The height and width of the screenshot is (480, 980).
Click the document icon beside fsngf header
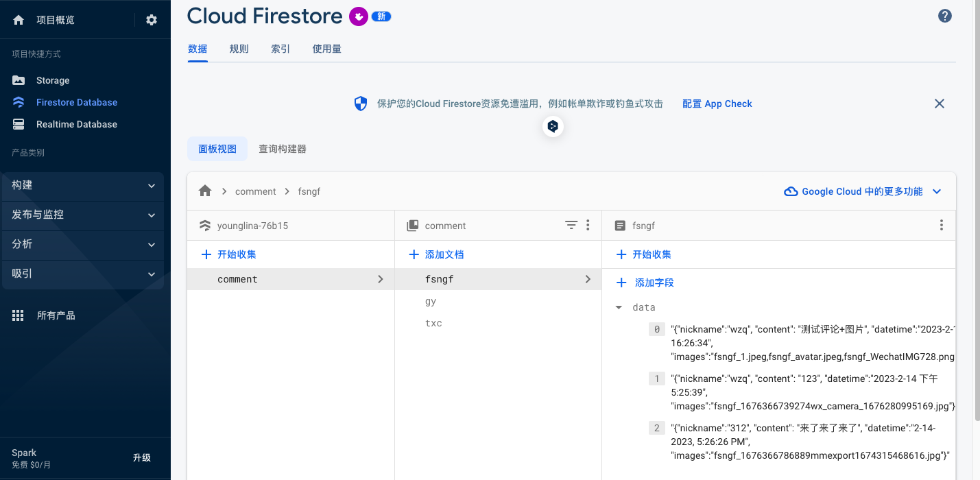click(x=620, y=225)
